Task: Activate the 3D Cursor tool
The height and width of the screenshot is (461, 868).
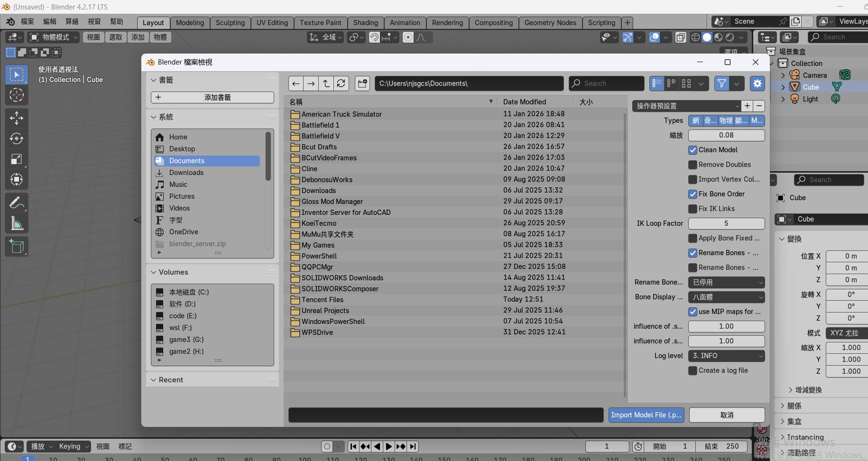Action: 17,95
